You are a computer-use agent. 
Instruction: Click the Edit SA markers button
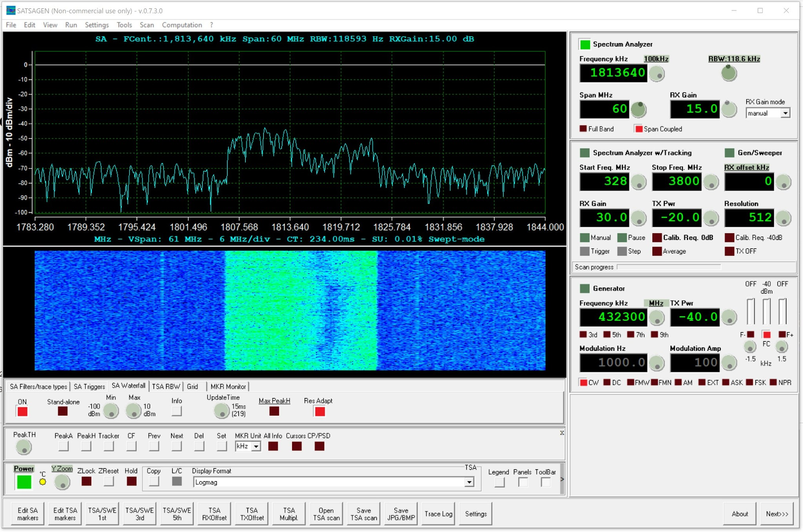[x=28, y=514]
